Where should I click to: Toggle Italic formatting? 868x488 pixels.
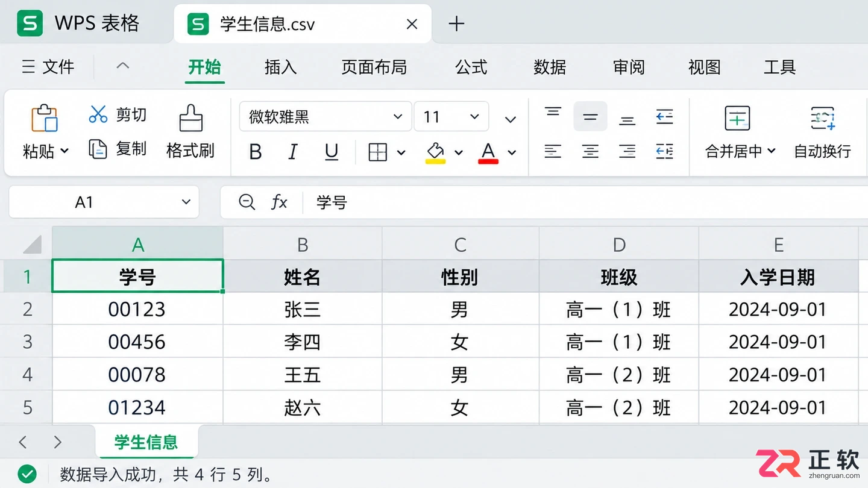[x=293, y=152]
